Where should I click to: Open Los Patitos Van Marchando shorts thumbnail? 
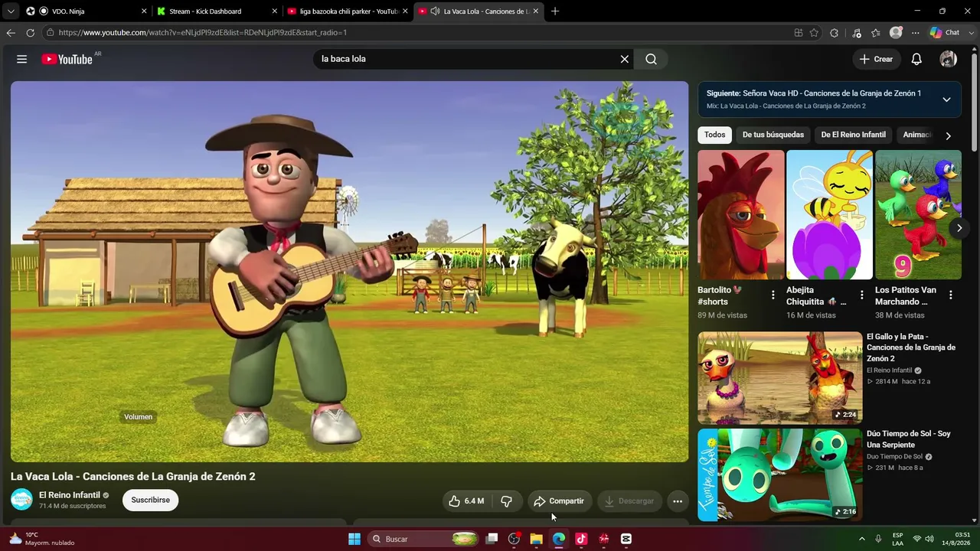tap(918, 215)
